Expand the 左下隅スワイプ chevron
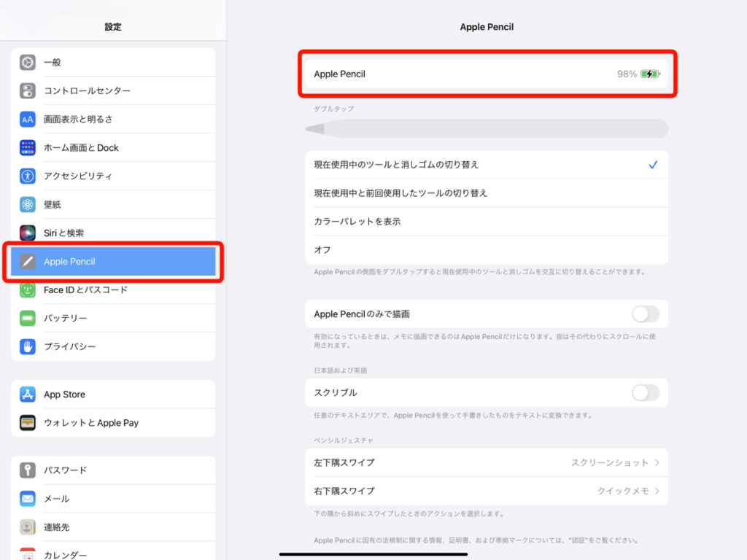The width and height of the screenshot is (747, 560). pyautogui.click(x=657, y=463)
